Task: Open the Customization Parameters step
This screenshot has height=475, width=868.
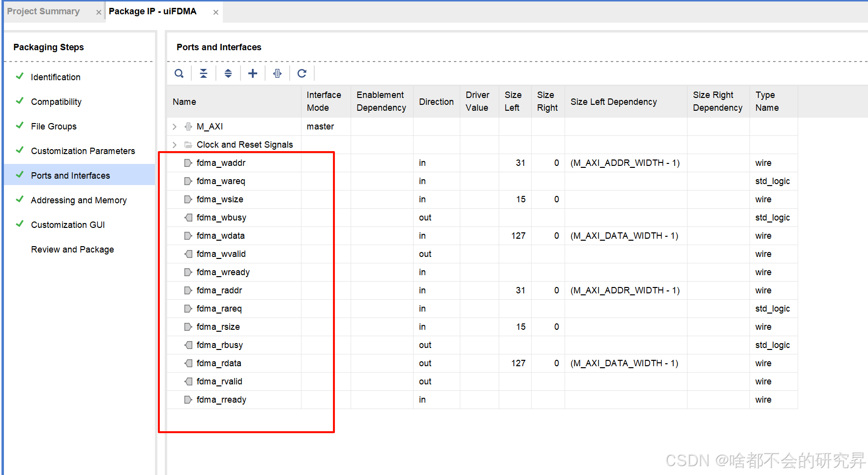Action: 83,151
